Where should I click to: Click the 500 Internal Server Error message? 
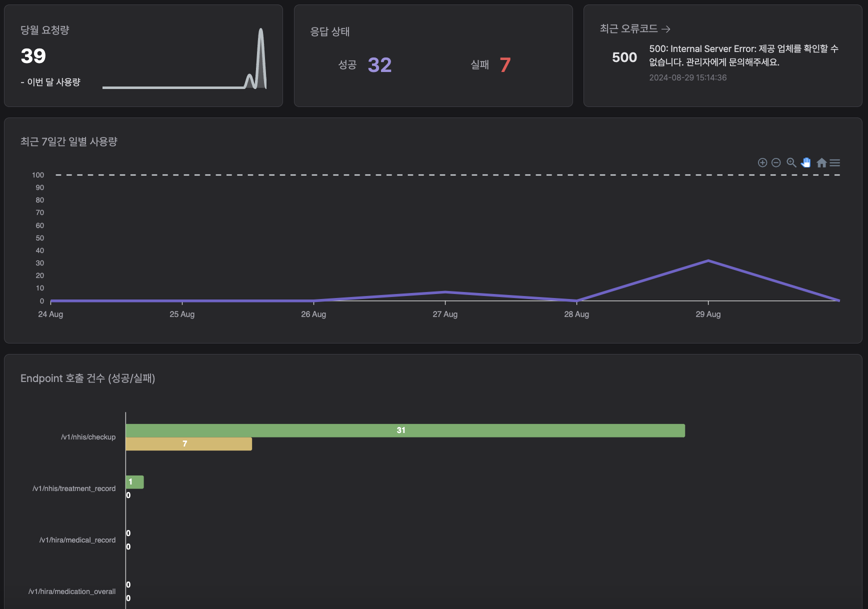pos(743,55)
